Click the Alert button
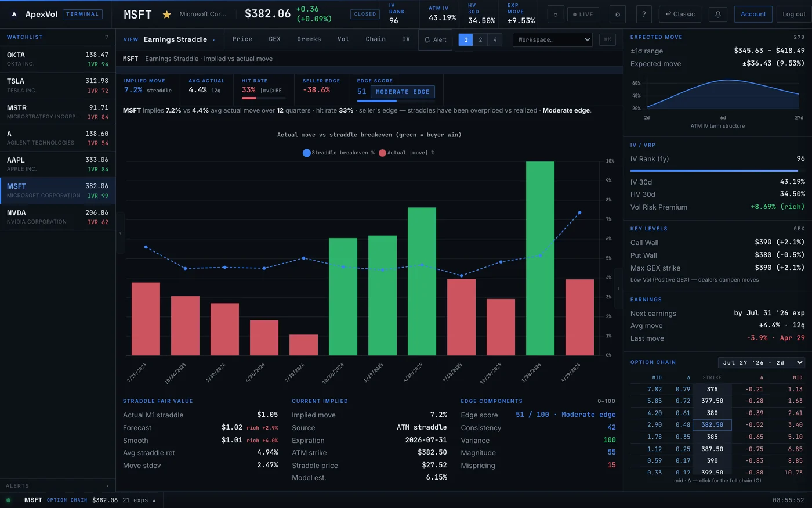The width and height of the screenshot is (812, 508). (x=435, y=39)
